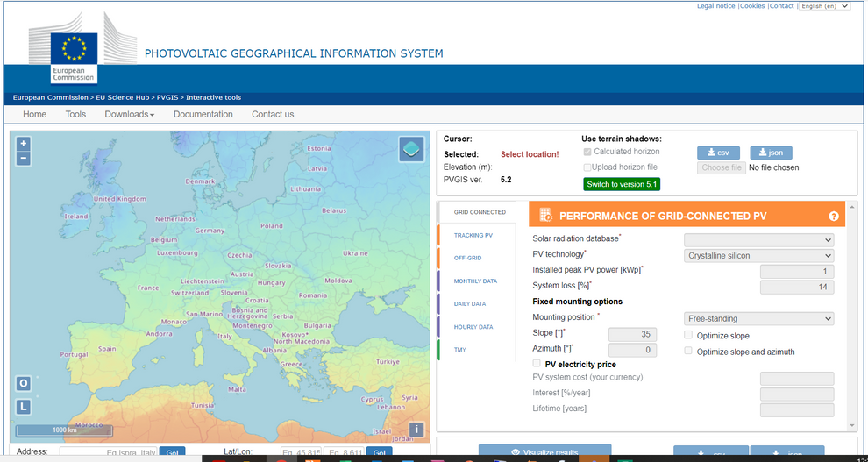Screen dimensions: 868x462
Task: Click the Installed peak PV power field
Action: point(797,271)
